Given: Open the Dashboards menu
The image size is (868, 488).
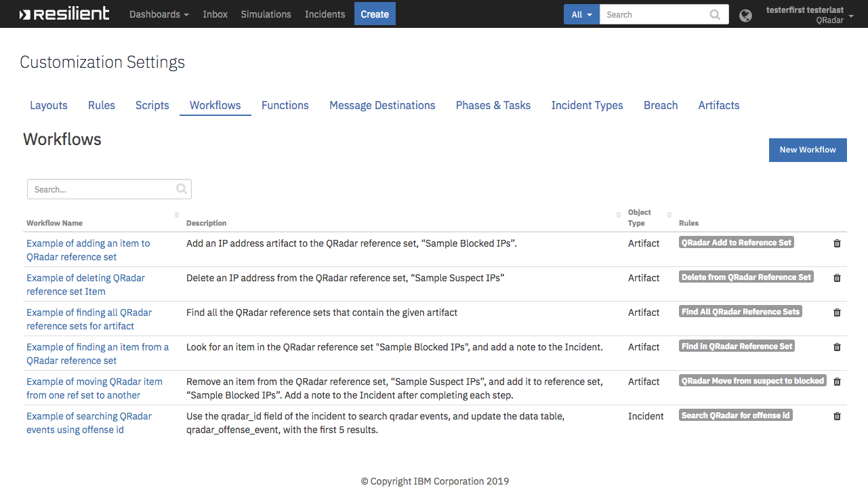Looking at the screenshot, I should click(x=159, y=14).
